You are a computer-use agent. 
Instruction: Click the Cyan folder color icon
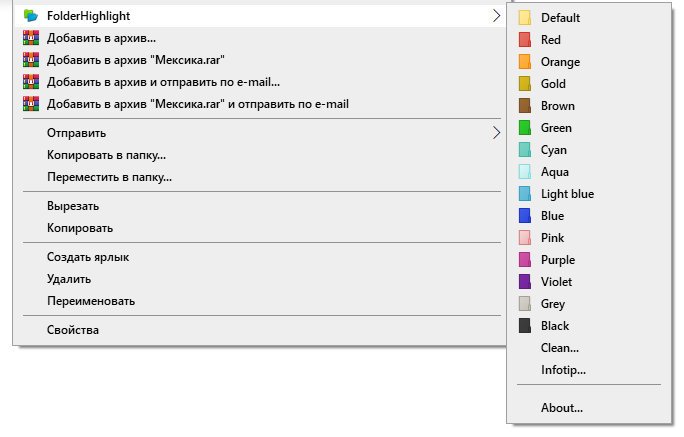coord(525,150)
